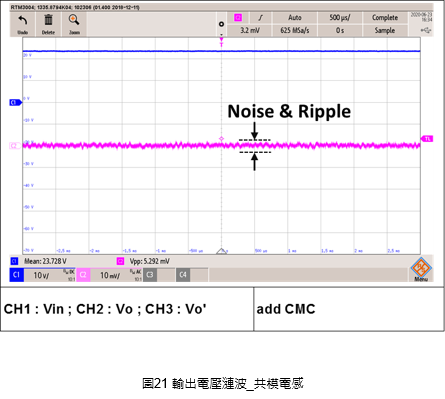The width and height of the screenshot is (445, 399).
Task: Click the Undo arrow icon
Action: click(x=23, y=21)
